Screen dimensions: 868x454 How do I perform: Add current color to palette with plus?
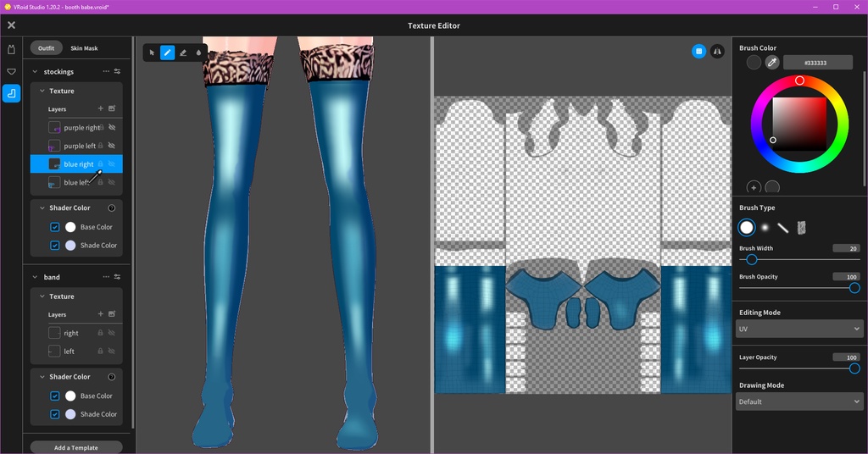tap(754, 187)
